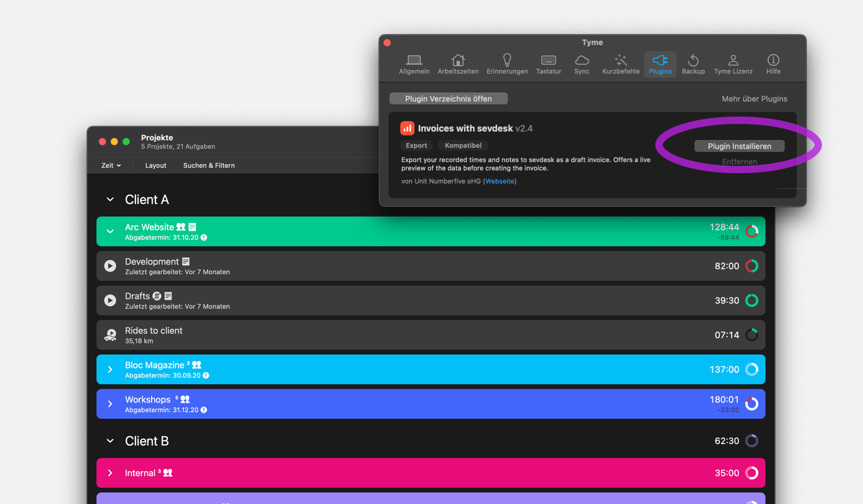The height and width of the screenshot is (504, 863).
Task: Click the non-billable icon on Drafts
Action: pos(157,296)
